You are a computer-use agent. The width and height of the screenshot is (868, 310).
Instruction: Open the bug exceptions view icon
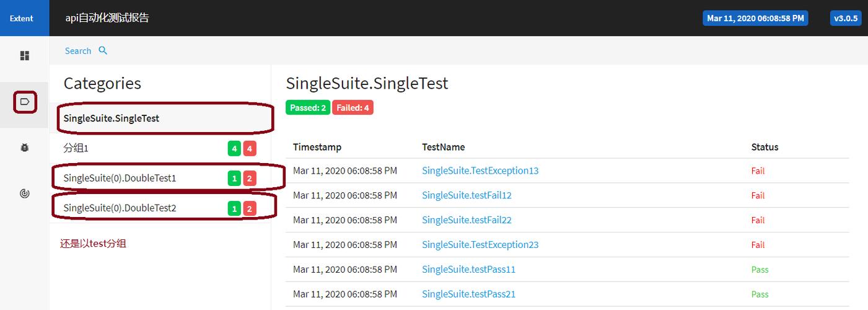coord(25,148)
